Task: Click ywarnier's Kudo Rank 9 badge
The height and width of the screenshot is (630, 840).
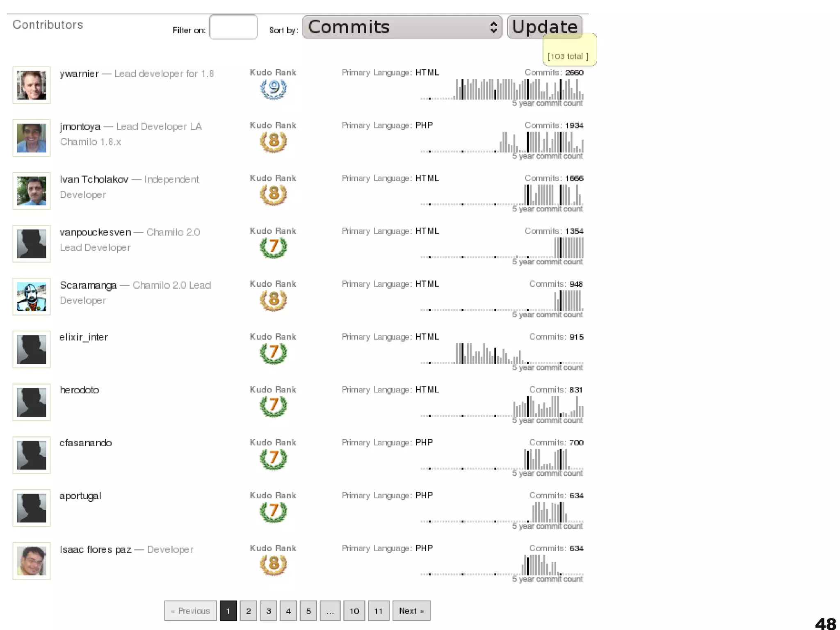Action: pyautogui.click(x=273, y=89)
